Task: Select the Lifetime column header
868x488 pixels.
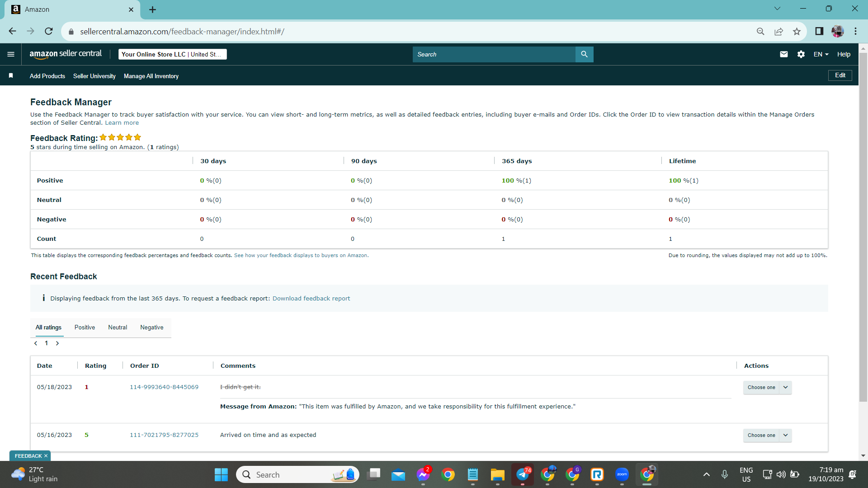Action: tap(682, 161)
